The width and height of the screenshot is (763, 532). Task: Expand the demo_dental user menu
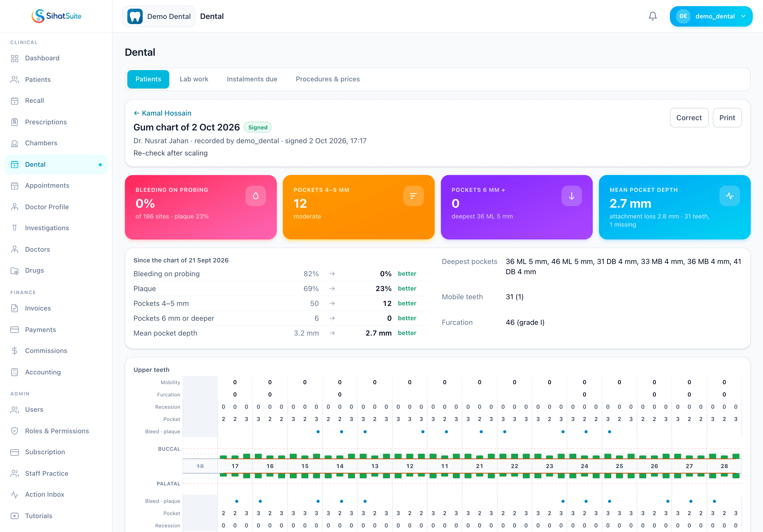click(x=711, y=16)
